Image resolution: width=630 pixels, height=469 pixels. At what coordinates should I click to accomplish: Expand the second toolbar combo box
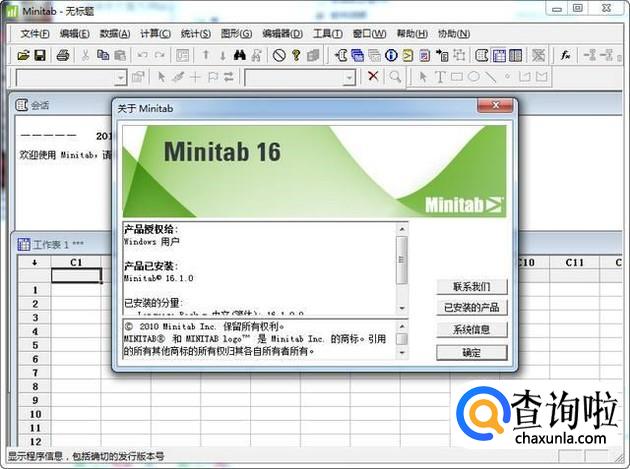pos(349,78)
